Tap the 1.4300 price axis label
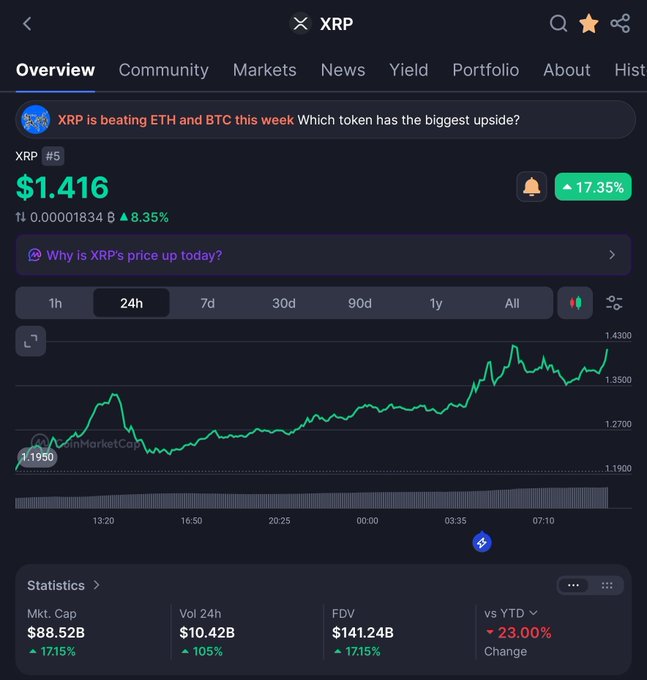Screen dimensions: 647x680 point(618,335)
